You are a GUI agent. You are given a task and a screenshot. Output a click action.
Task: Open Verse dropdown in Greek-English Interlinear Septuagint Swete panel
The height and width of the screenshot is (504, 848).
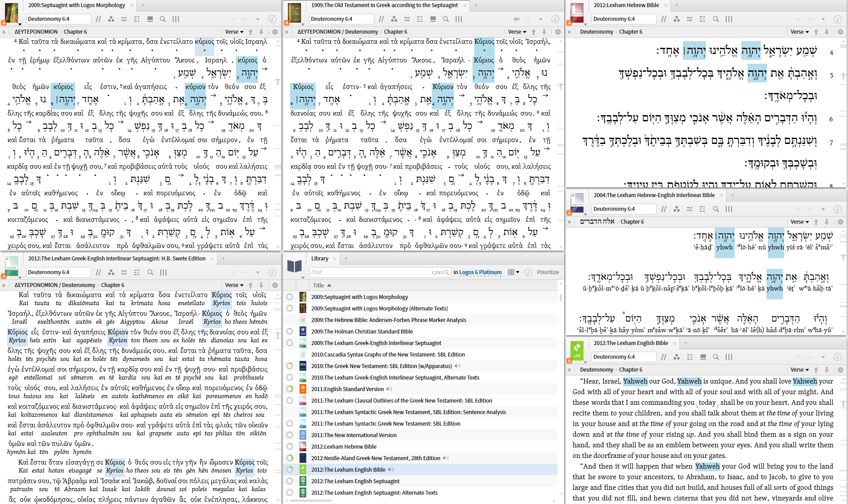coord(234,285)
